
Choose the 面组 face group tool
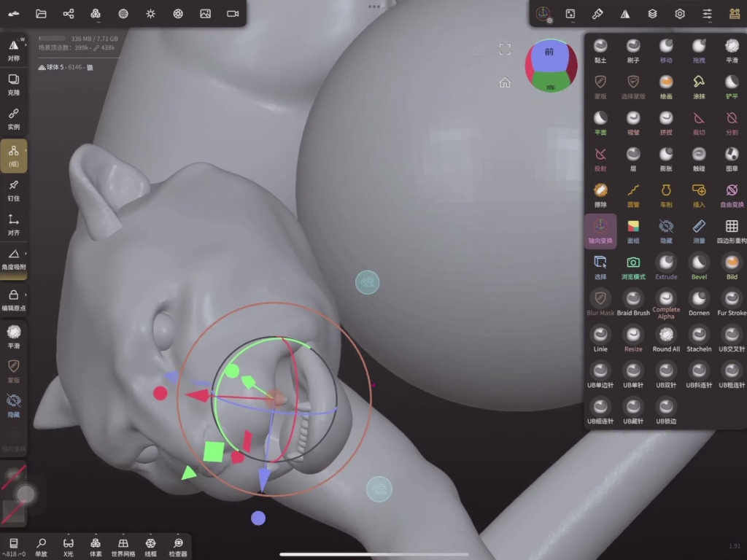633,231
